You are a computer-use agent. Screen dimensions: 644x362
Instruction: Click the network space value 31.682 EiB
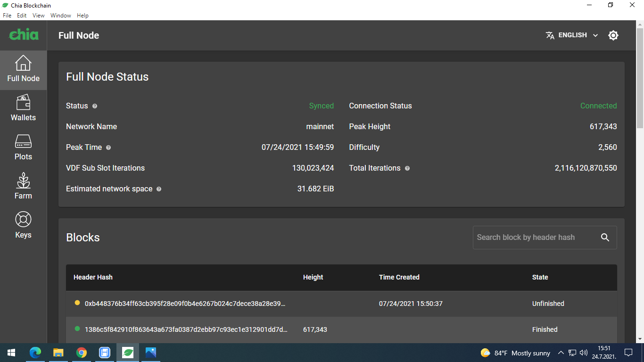tap(315, 189)
